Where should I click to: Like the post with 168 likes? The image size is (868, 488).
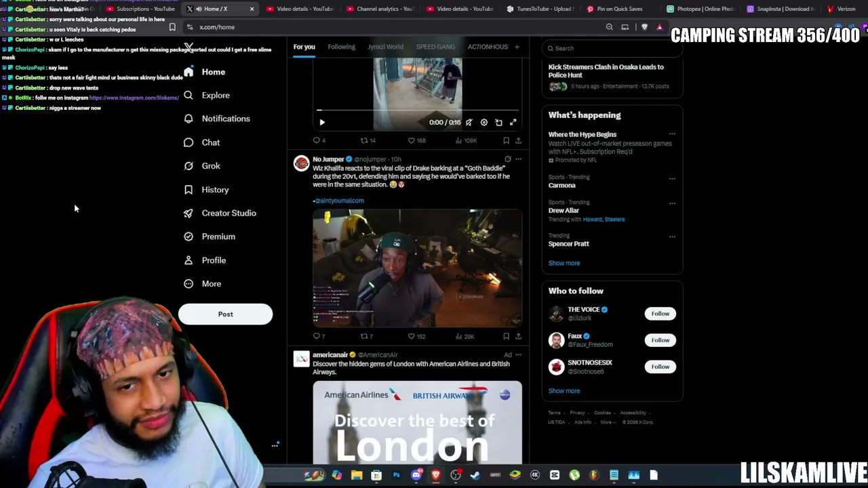click(x=416, y=140)
